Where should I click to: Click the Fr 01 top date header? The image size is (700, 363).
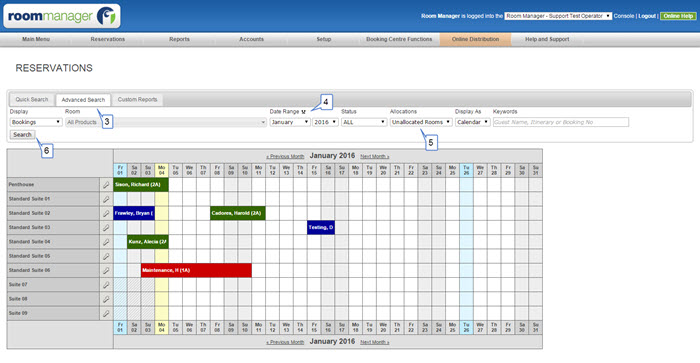120,170
